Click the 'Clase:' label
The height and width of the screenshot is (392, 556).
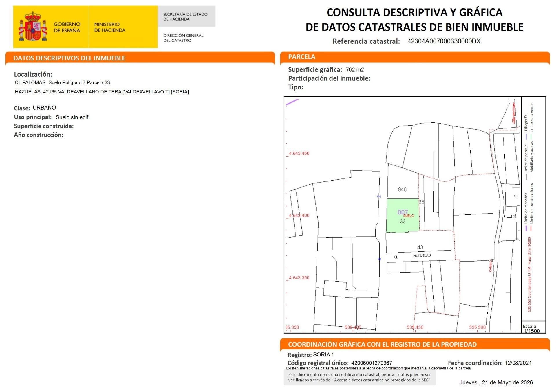(x=22, y=108)
